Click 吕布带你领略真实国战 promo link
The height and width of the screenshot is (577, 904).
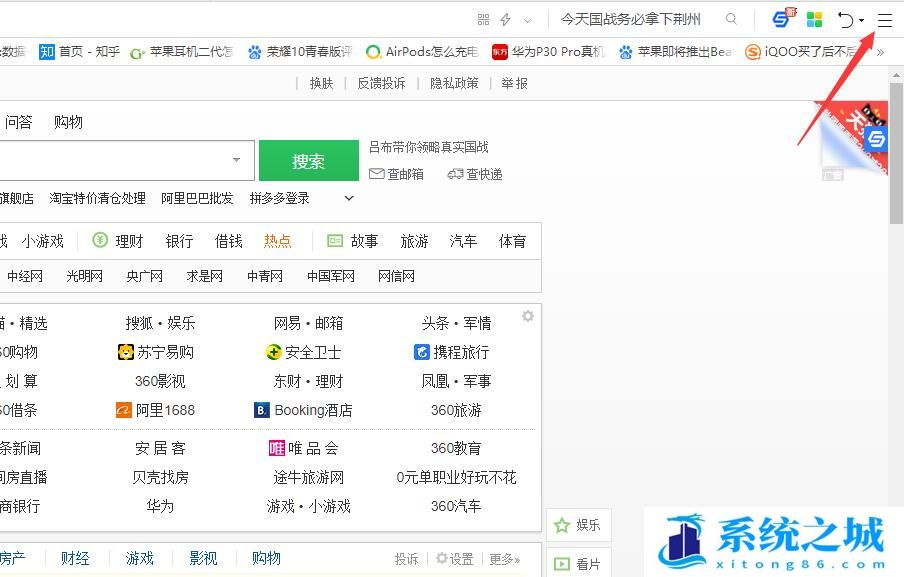(x=428, y=147)
